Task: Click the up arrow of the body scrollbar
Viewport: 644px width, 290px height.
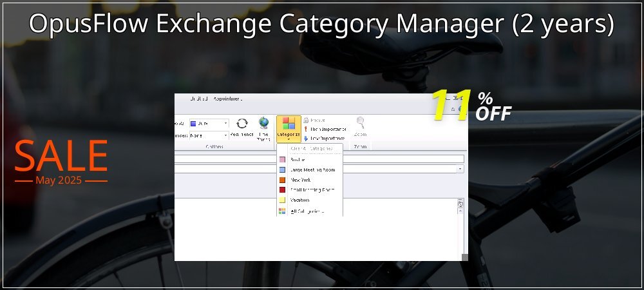Action: 460,210
